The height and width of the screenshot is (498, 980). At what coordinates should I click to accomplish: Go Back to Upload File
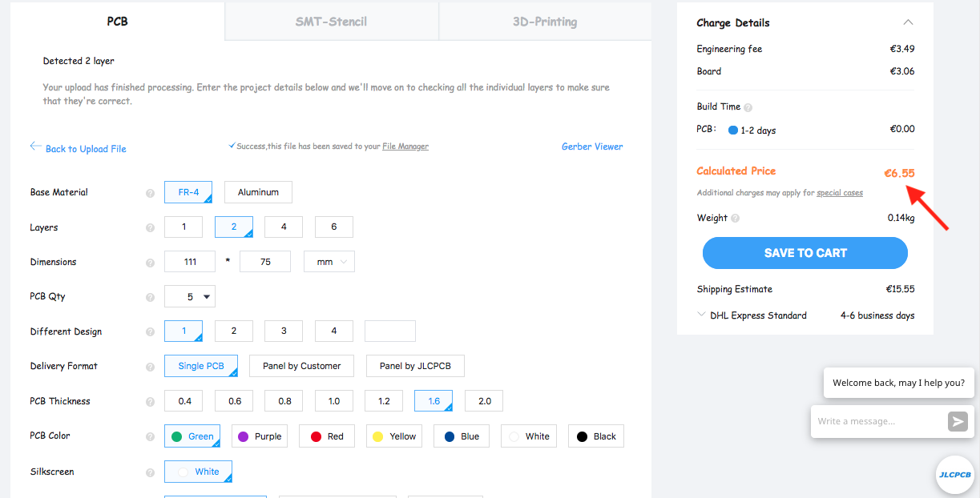[86, 149]
